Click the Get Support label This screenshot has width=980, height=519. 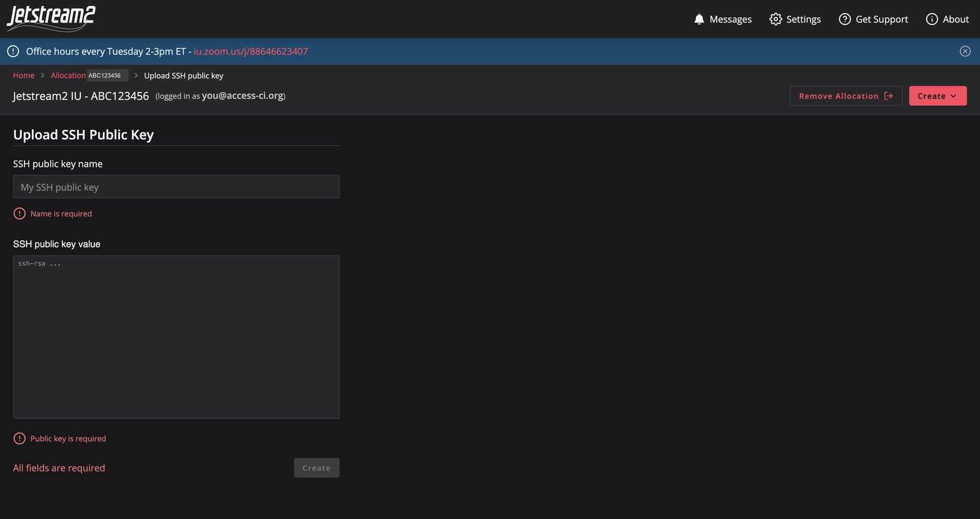[882, 20]
